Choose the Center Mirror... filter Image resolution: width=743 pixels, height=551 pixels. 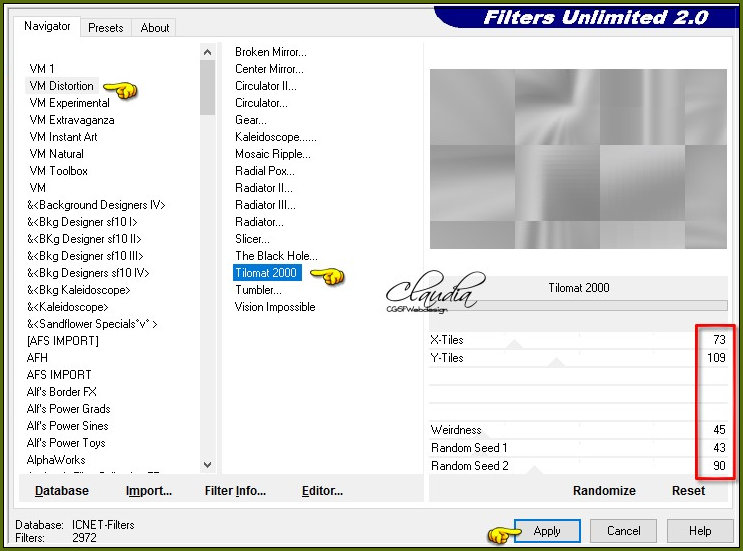pos(269,69)
